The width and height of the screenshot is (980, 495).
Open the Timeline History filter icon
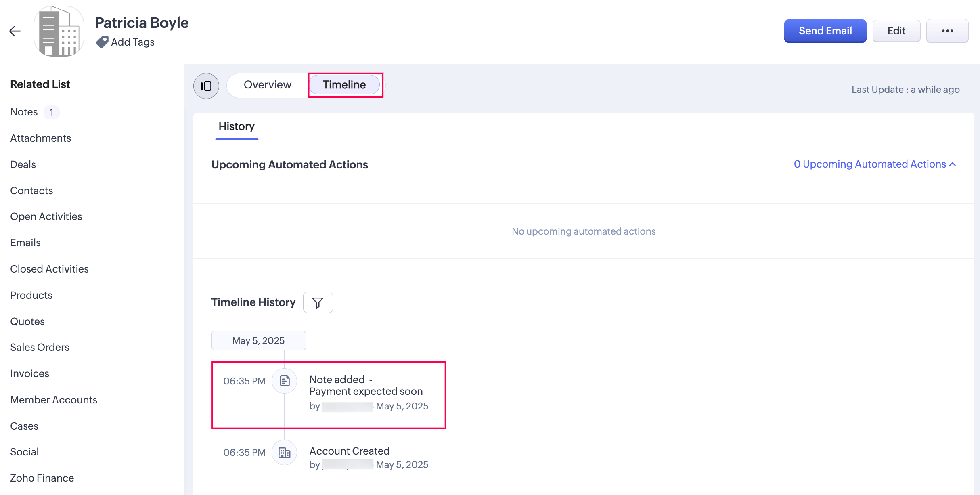tap(318, 302)
